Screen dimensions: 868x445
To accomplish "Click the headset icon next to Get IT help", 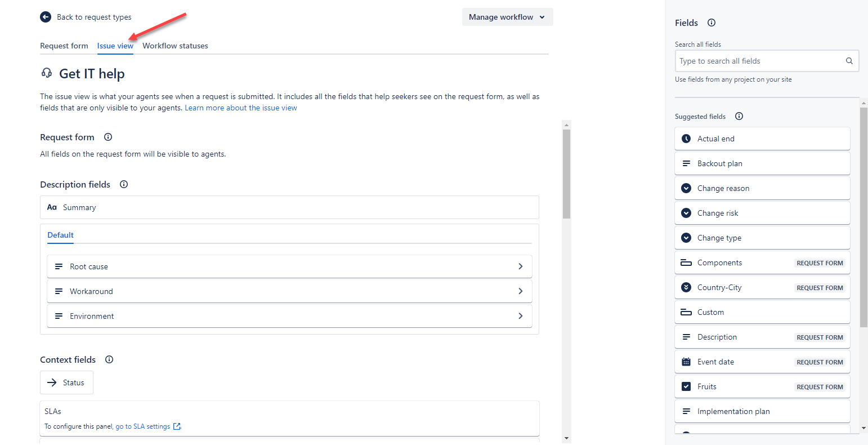I will point(47,73).
